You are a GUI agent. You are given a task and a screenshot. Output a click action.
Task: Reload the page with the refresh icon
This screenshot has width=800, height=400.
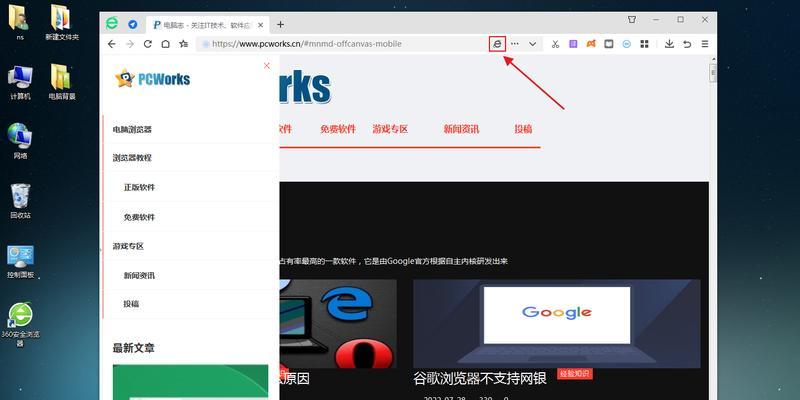pyautogui.click(x=147, y=44)
